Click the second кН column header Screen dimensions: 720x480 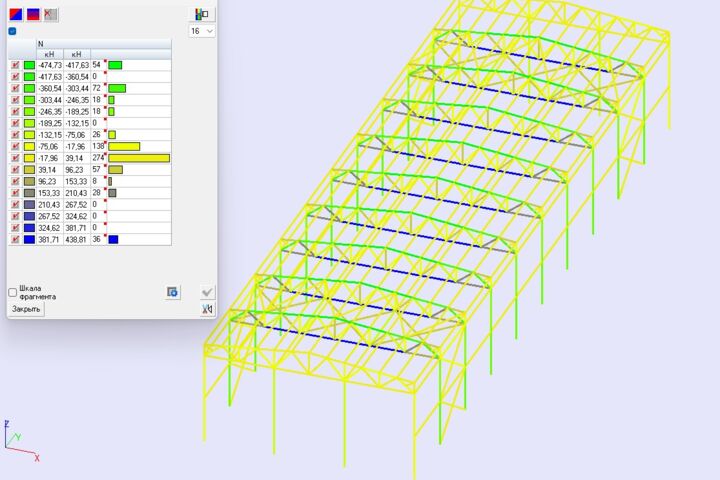coord(77,54)
